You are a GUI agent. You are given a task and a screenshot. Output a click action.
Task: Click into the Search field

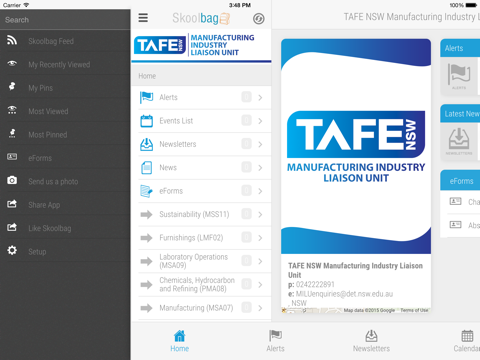[x=65, y=20]
